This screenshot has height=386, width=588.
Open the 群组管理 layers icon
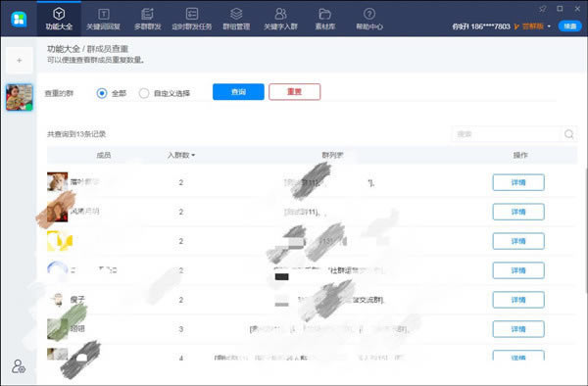(236, 14)
